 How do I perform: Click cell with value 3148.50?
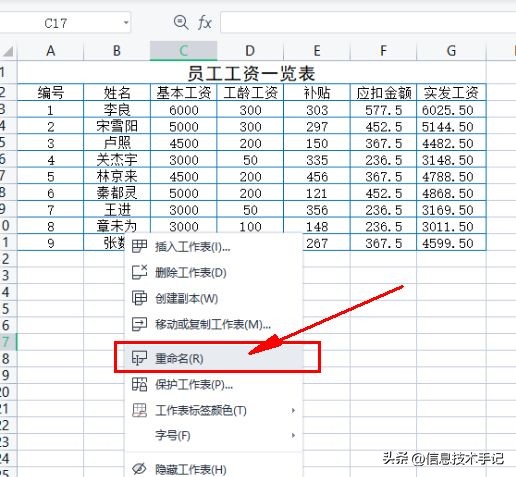[x=451, y=160]
